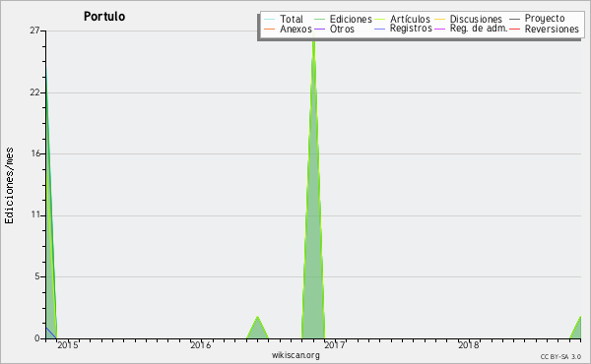Click the Total legend entry
The image size is (591, 364).
click(283, 19)
